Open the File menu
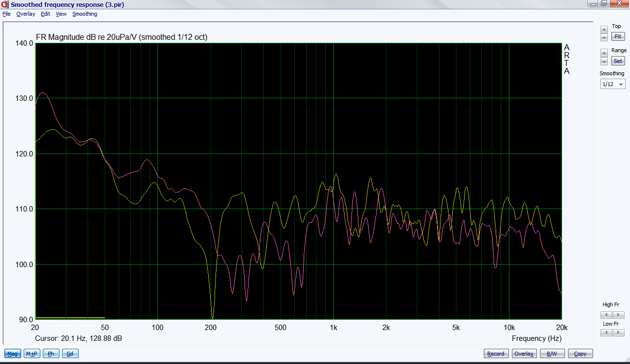630x364 pixels. pyautogui.click(x=6, y=14)
